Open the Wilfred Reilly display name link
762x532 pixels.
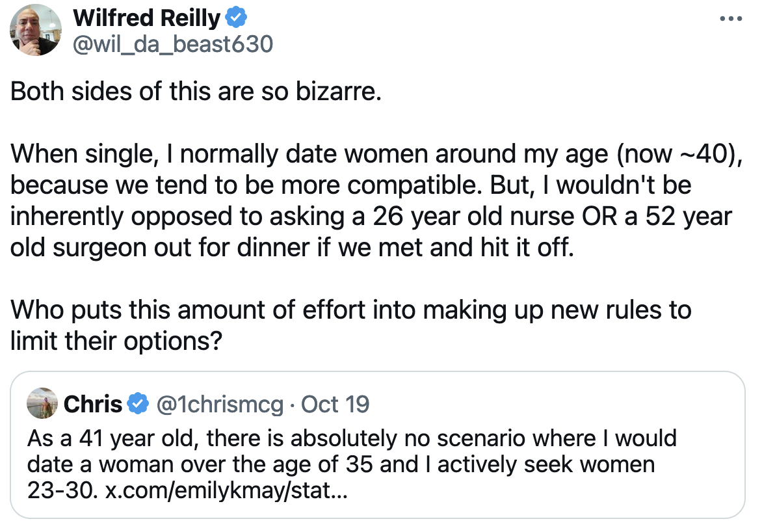pyautogui.click(x=147, y=19)
